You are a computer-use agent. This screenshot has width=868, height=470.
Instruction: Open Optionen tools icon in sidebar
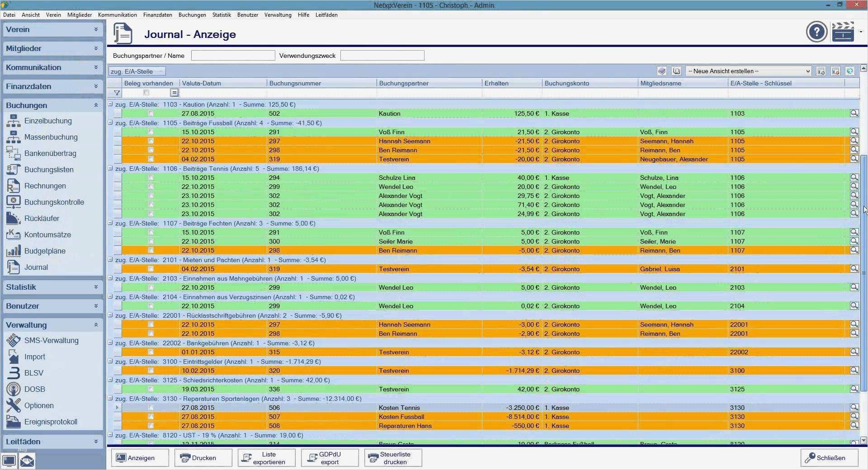13,406
